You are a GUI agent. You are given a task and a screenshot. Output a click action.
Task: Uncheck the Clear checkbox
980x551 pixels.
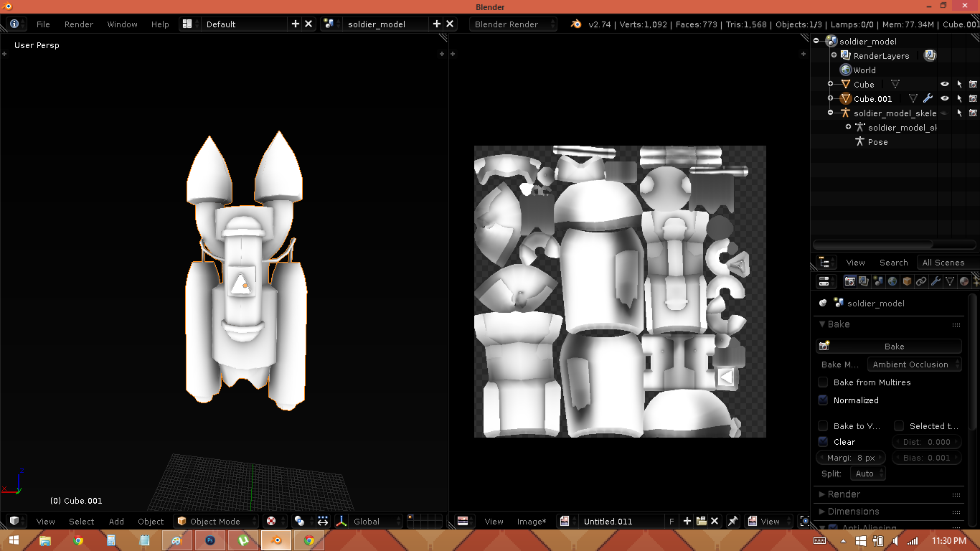[x=823, y=442]
